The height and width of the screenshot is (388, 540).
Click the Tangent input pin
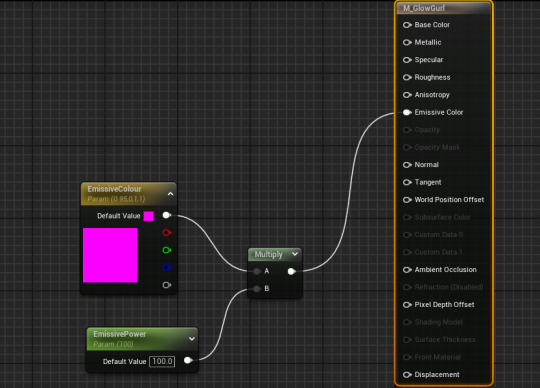(407, 182)
